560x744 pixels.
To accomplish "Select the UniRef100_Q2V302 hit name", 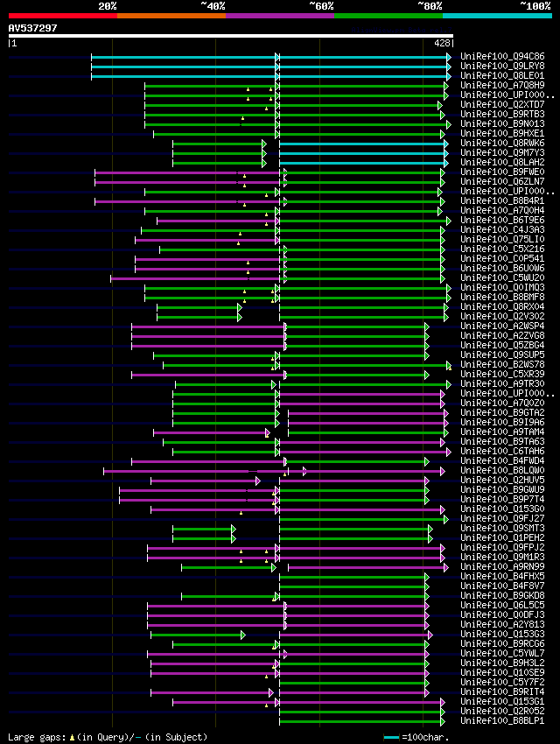I will point(502,317).
